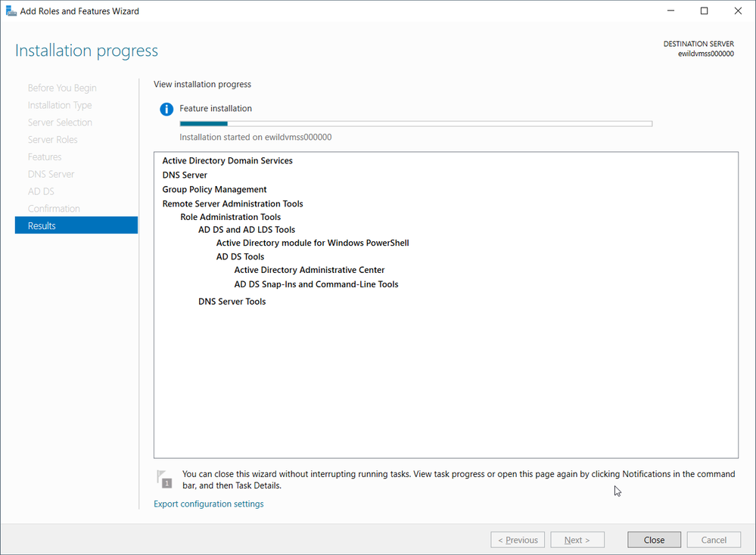
Task: Open the AD DS step in the sidebar
Action: point(41,192)
